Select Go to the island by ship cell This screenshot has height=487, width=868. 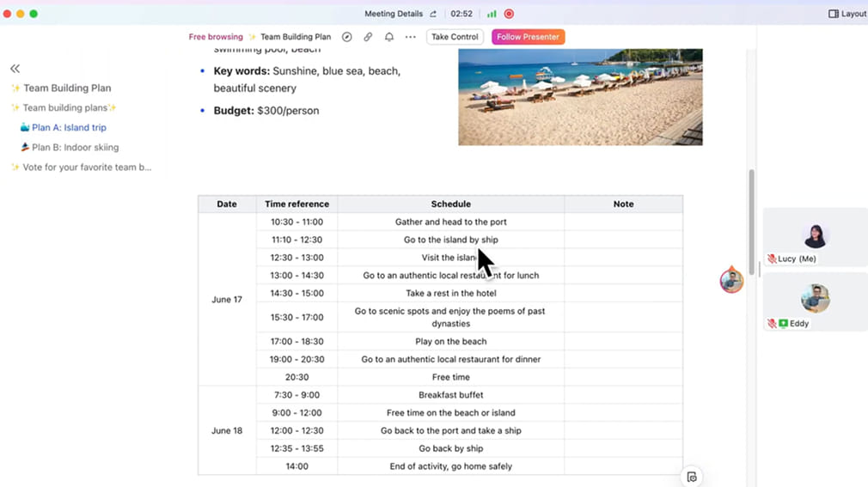point(451,240)
